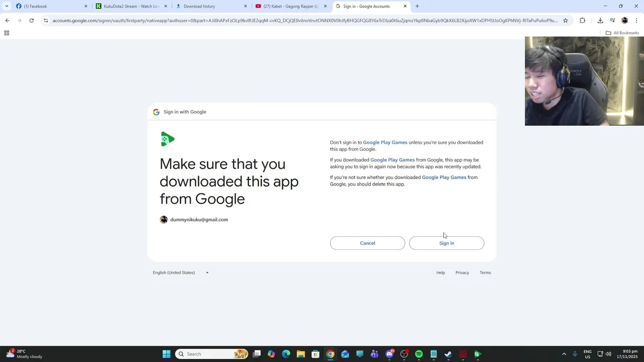The height and width of the screenshot is (362, 644).
Task: Open the volume icon in system tray
Action: (608, 354)
